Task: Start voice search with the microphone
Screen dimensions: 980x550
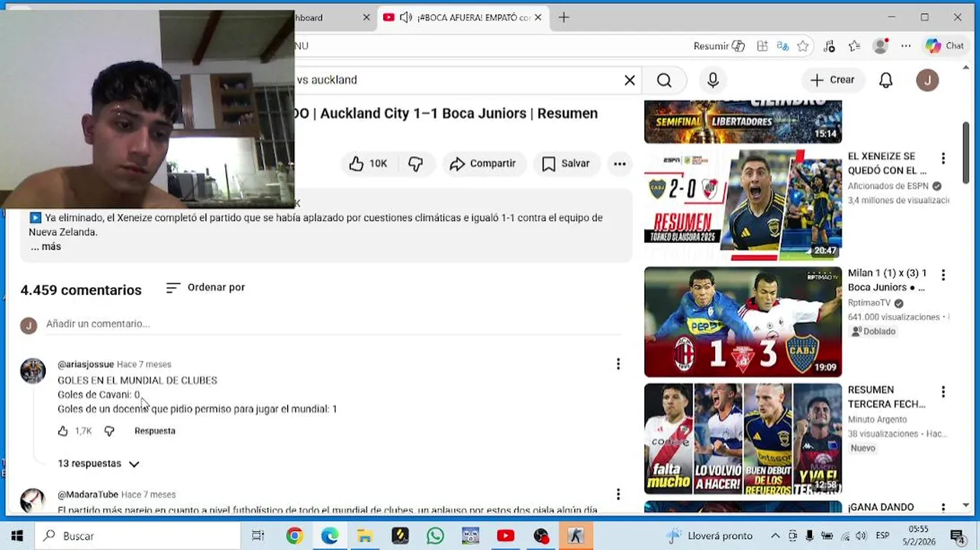Action: [713, 80]
